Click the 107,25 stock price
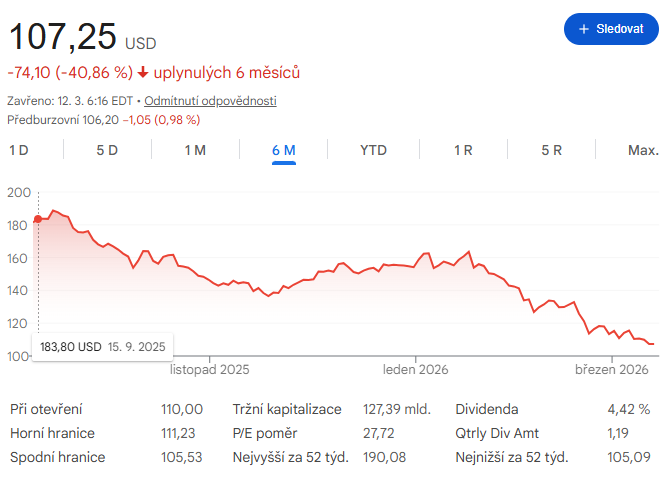Image resolution: width=672 pixels, height=493 pixels. [62, 38]
